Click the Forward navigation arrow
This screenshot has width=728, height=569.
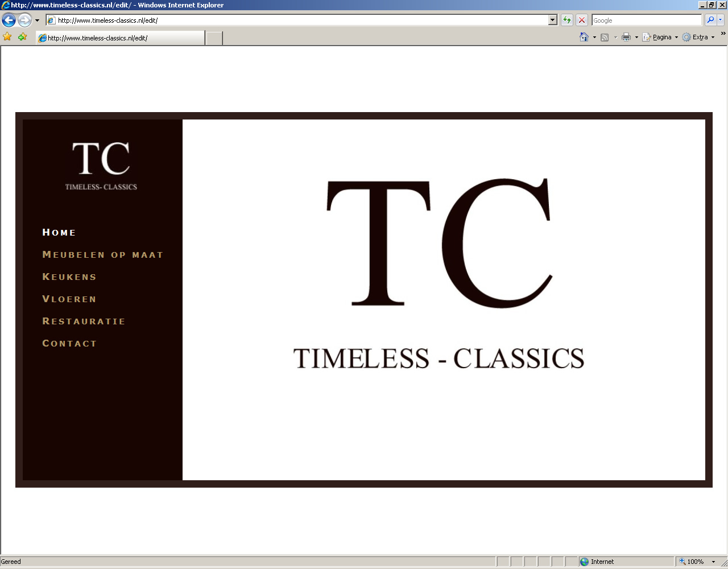click(24, 20)
